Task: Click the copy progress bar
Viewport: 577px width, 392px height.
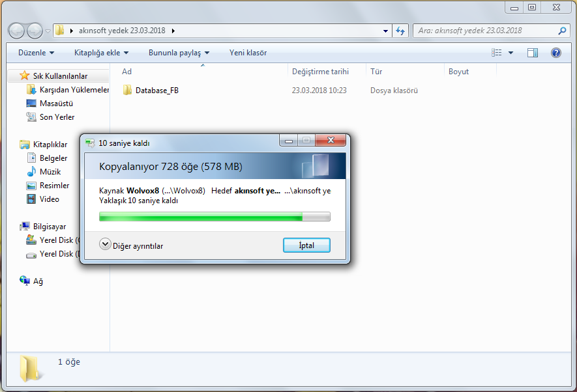Action: pyautogui.click(x=215, y=217)
